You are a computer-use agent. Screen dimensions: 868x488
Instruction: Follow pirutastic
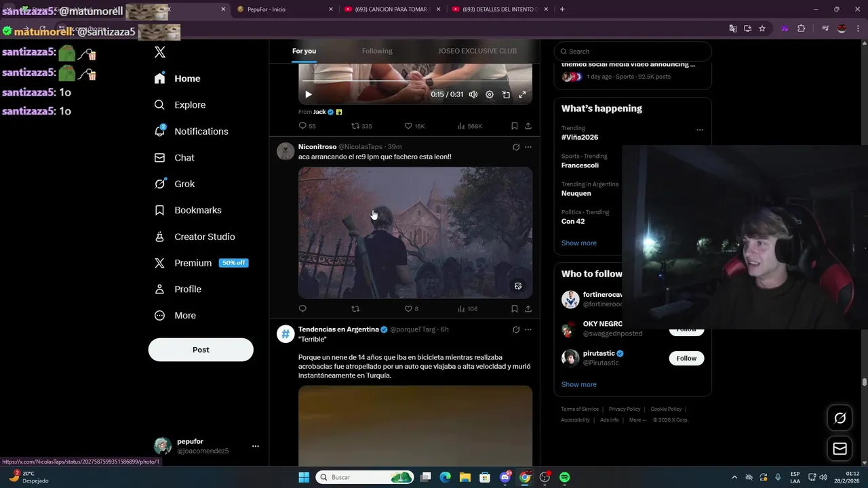tap(686, 358)
